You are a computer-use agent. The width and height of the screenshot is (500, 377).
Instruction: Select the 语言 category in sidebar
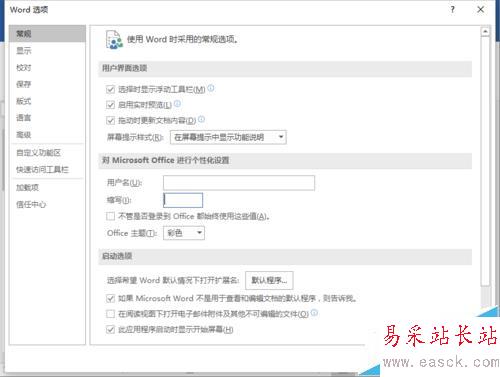tap(47, 118)
